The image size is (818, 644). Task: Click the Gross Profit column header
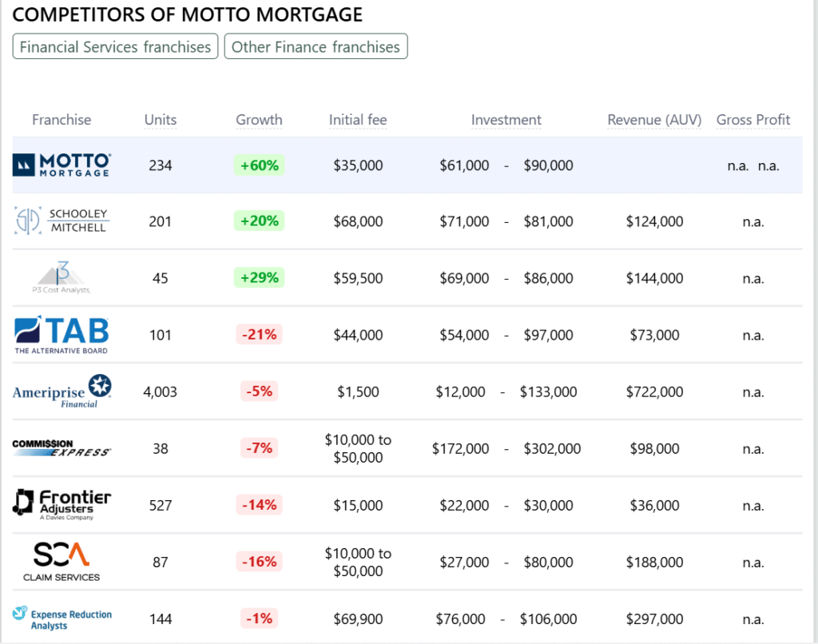coord(752,120)
